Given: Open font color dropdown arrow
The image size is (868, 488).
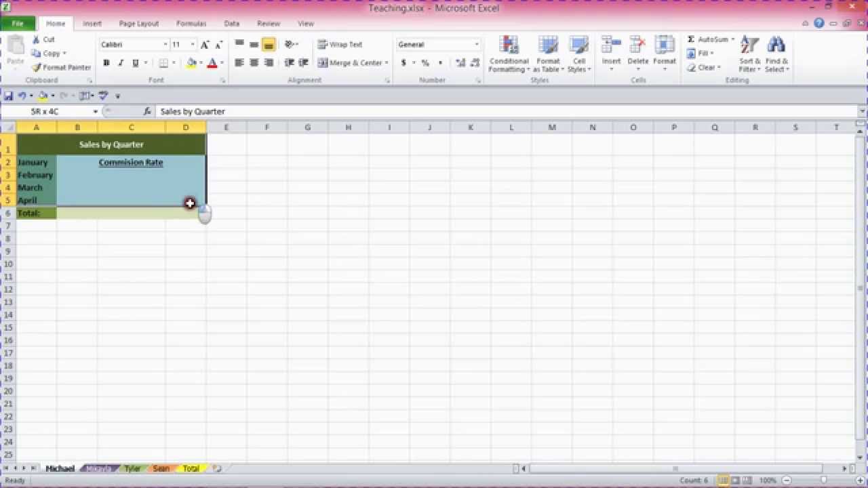Looking at the screenshot, I should click(x=221, y=63).
